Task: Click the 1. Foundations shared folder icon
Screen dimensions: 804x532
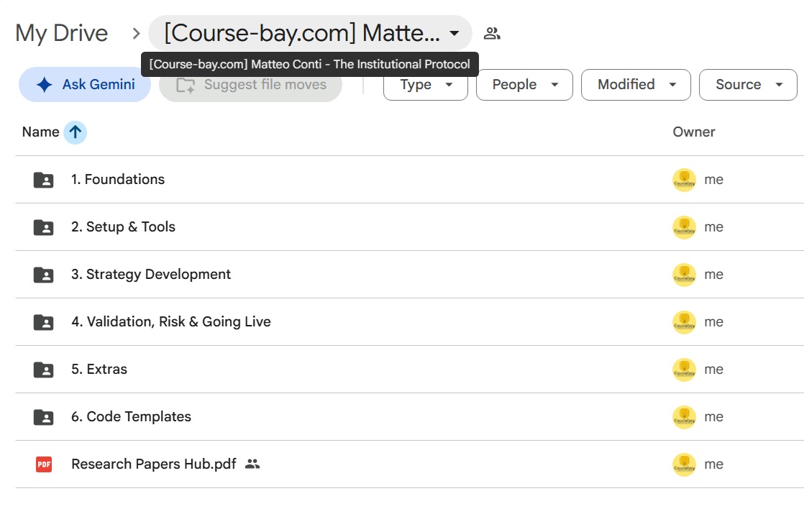Action: pos(44,180)
